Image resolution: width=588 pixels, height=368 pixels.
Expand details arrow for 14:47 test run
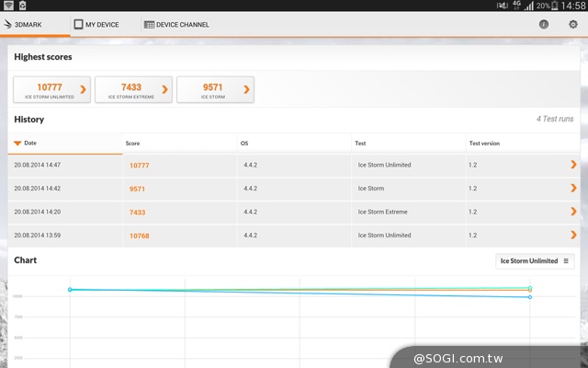tap(573, 165)
